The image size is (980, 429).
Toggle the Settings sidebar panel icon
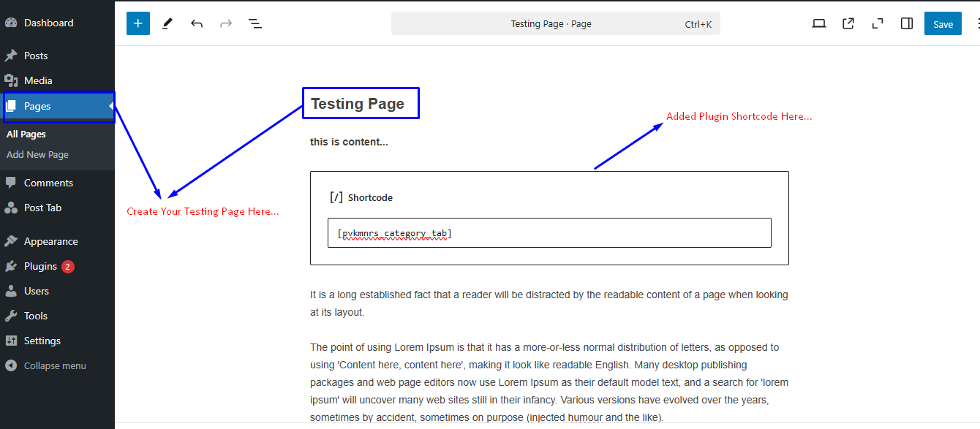point(907,23)
